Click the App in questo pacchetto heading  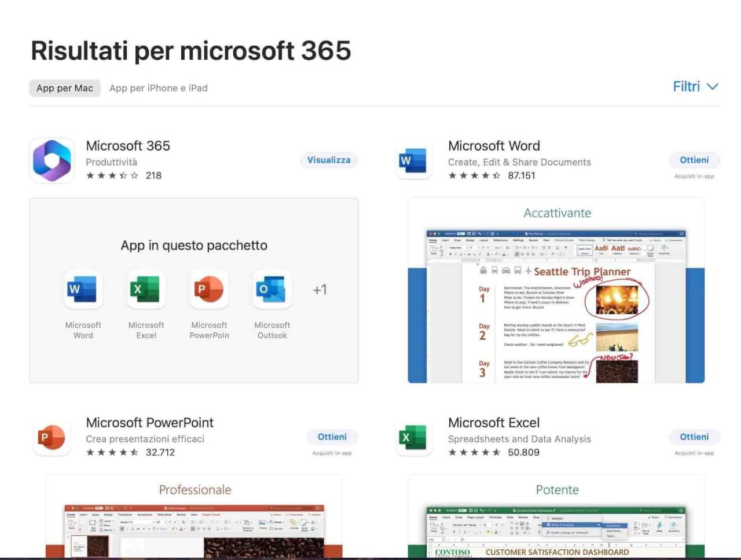(194, 246)
